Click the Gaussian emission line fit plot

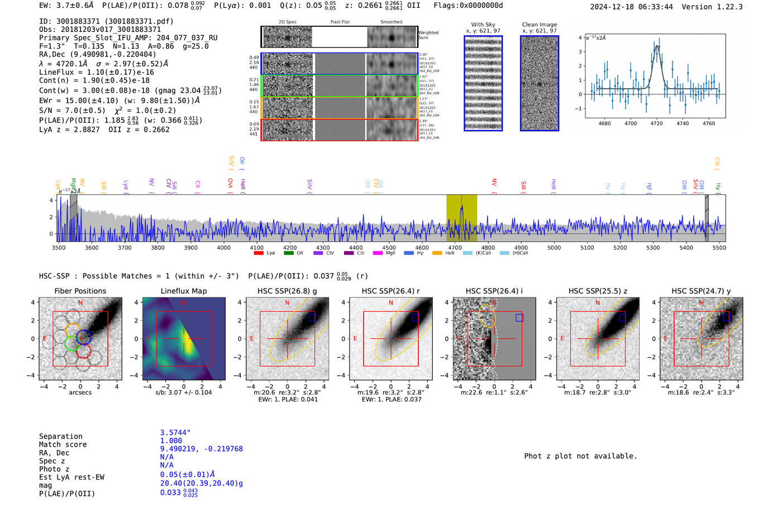click(x=655, y=76)
